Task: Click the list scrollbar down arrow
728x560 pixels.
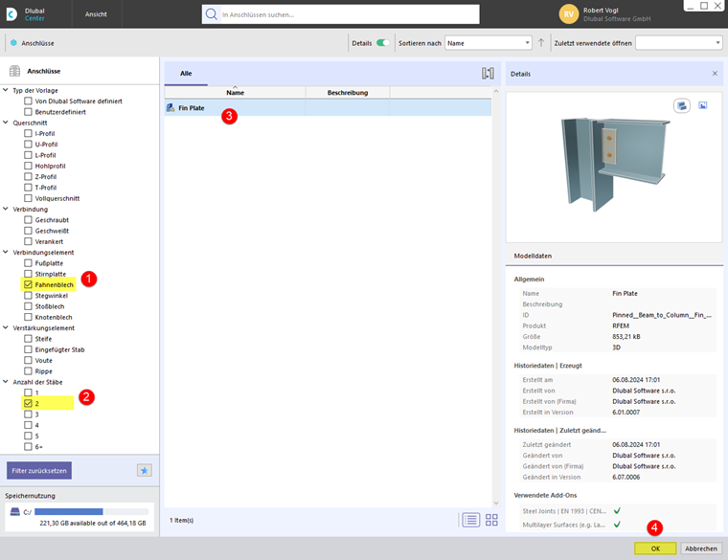Action: click(x=496, y=503)
